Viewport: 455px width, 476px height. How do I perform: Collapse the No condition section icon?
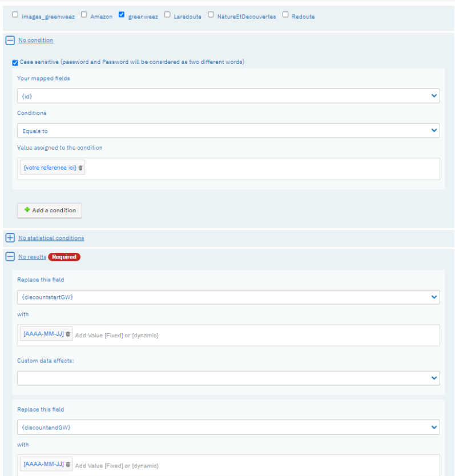10,41
